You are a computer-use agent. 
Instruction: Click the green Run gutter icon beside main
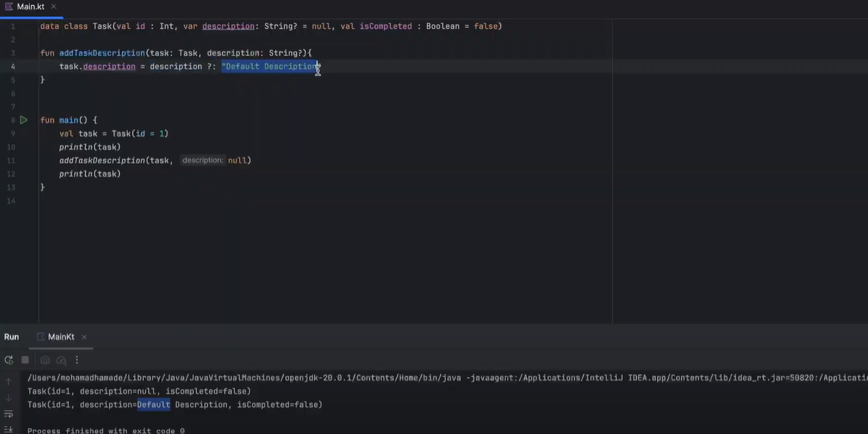pos(23,119)
